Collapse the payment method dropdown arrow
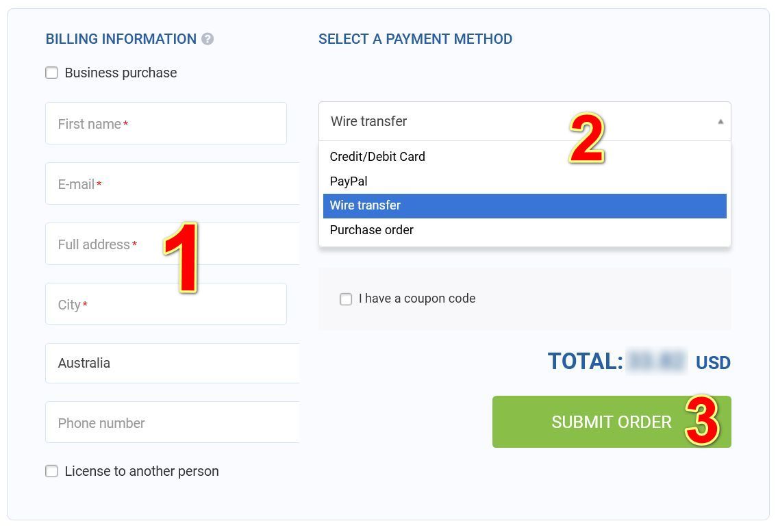 pos(720,122)
